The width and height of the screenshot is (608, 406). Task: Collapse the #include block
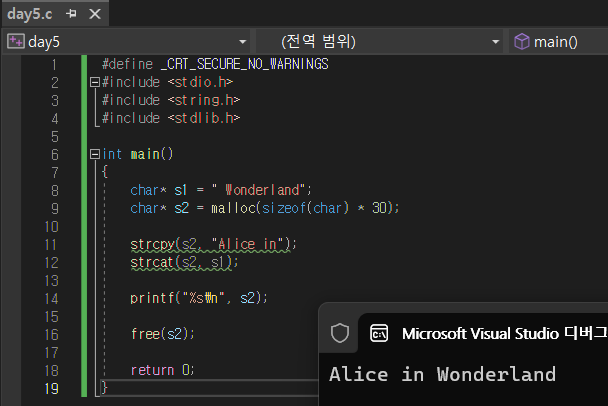click(95, 82)
